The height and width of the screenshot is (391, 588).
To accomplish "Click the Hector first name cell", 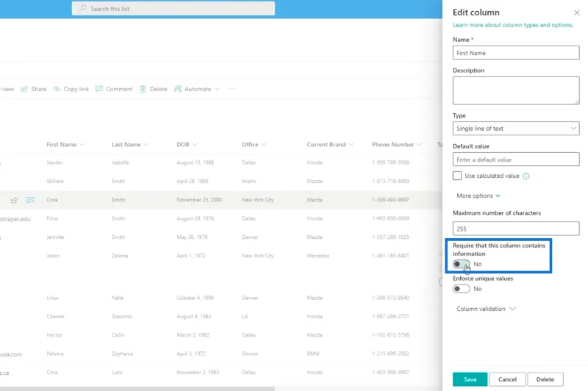I will pos(54,334).
